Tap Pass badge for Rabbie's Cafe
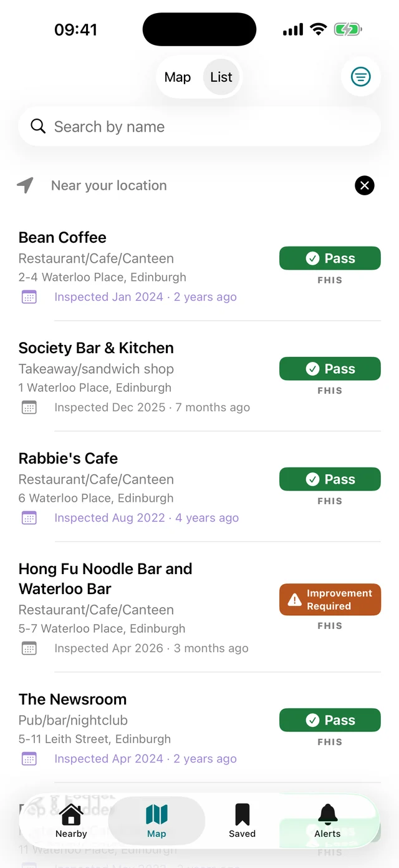The height and width of the screenshot is (868, 399). click(330, 479)
